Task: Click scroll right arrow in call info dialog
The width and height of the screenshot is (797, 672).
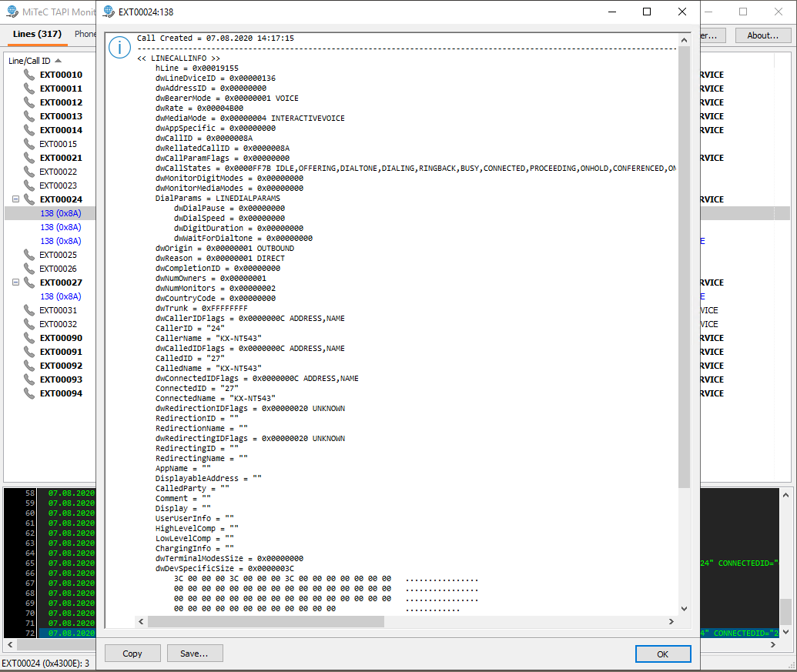Action: pyautogui.click(x=671, y=622)
